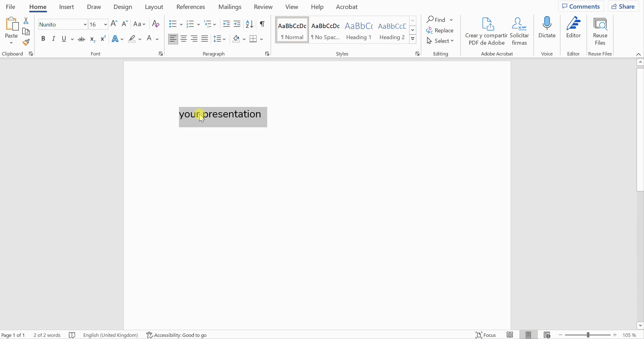644x339 pixels.
Task: Click the word count status bar item
Action: tap(47, 335)
